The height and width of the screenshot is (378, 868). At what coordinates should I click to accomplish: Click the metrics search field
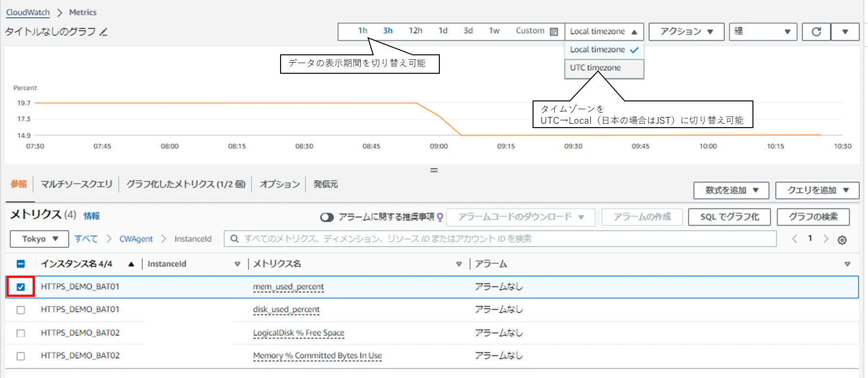(500, 239)
